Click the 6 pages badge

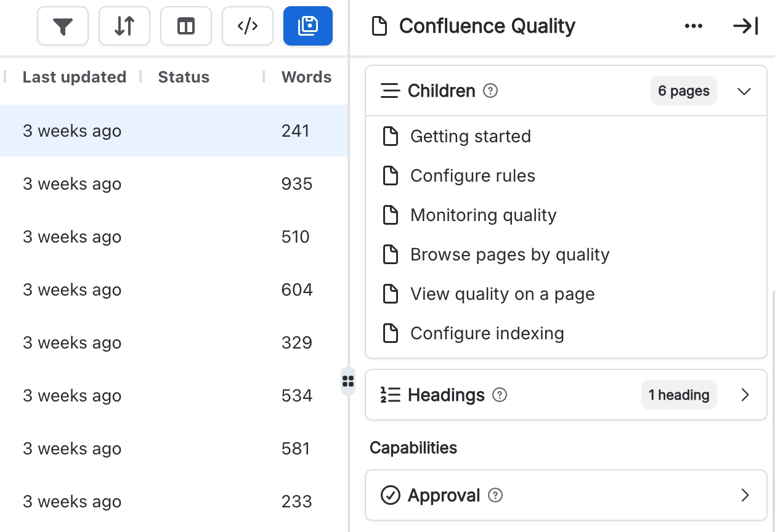(x=684, y=91)
